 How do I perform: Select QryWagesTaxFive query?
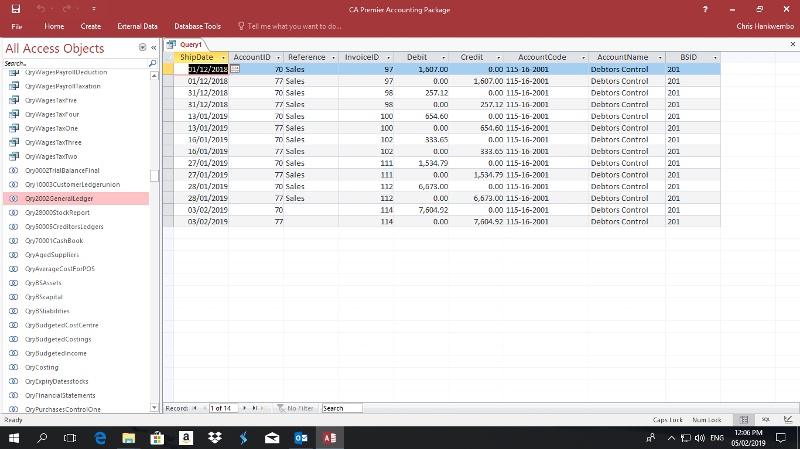tap(51, 101)
